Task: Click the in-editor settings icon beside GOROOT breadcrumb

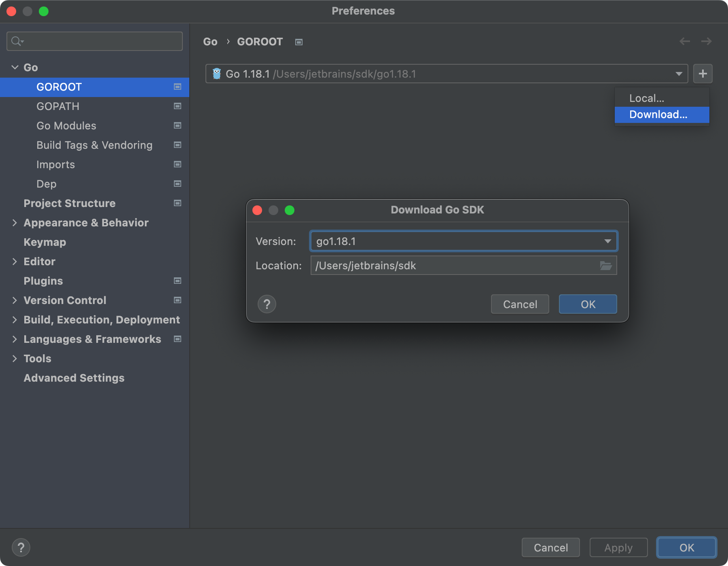Action: coord(298,42)
